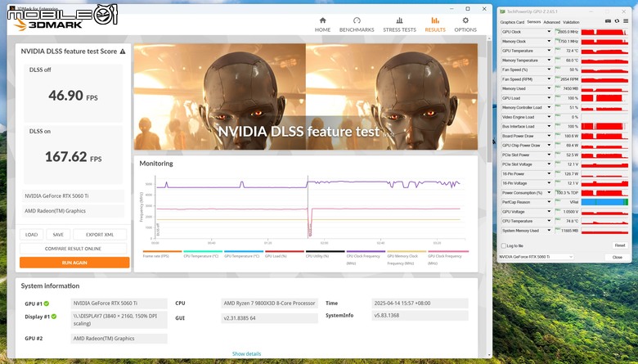Expand the Board Power Draw sensor dropdown
Viewport: 638px width, 364px height.
point(549,136)
